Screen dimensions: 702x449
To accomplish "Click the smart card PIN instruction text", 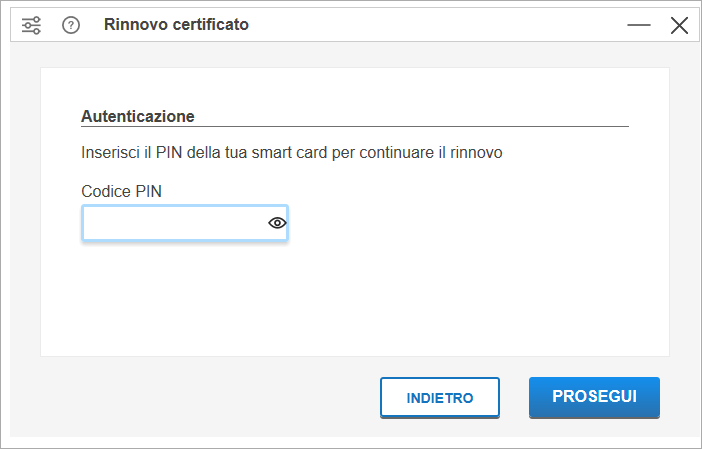I will [291, 153].
